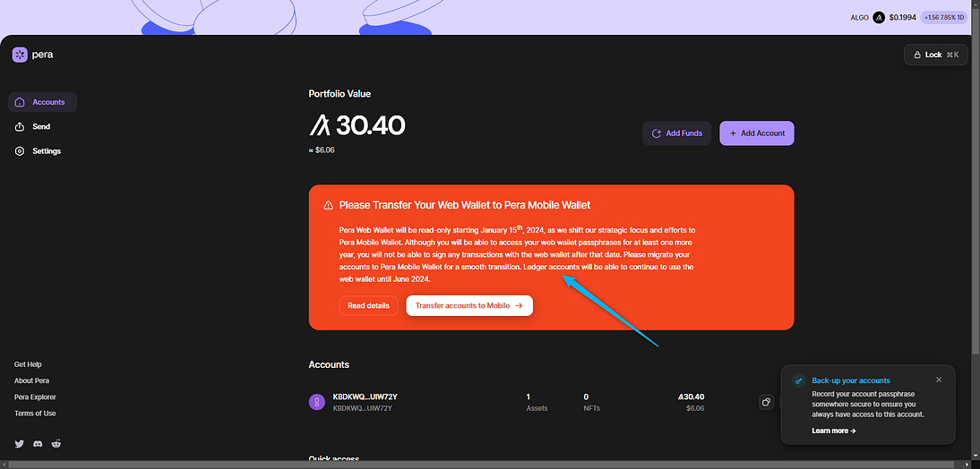Image resolution: width=980 pixels, height=469 pixels.
Task: Click the ALGO logo icon in the price ticker
Action: click(x=880, y=18)
